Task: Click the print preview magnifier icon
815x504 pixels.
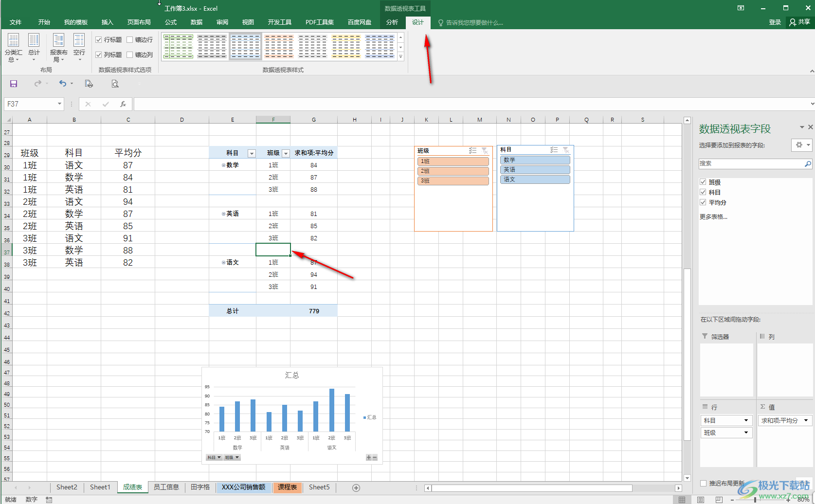Action: (x=115, y=84)
